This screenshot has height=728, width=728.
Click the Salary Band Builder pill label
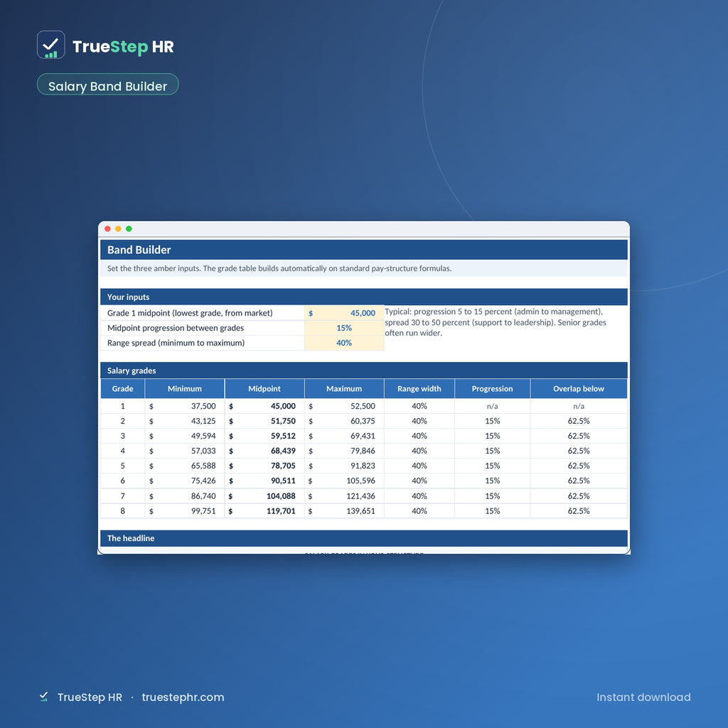[107, 85]
